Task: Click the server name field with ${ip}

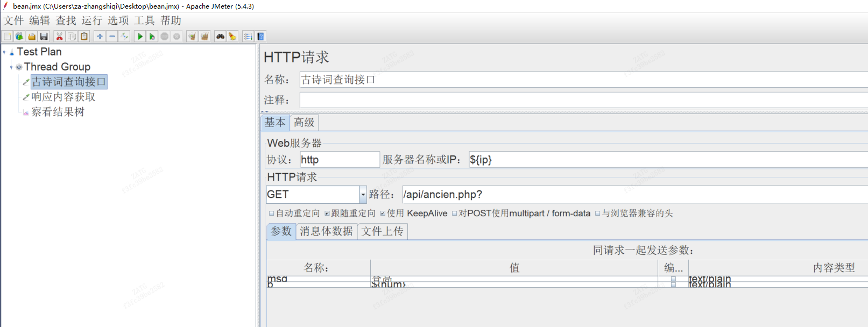Action: click(668, 160)
